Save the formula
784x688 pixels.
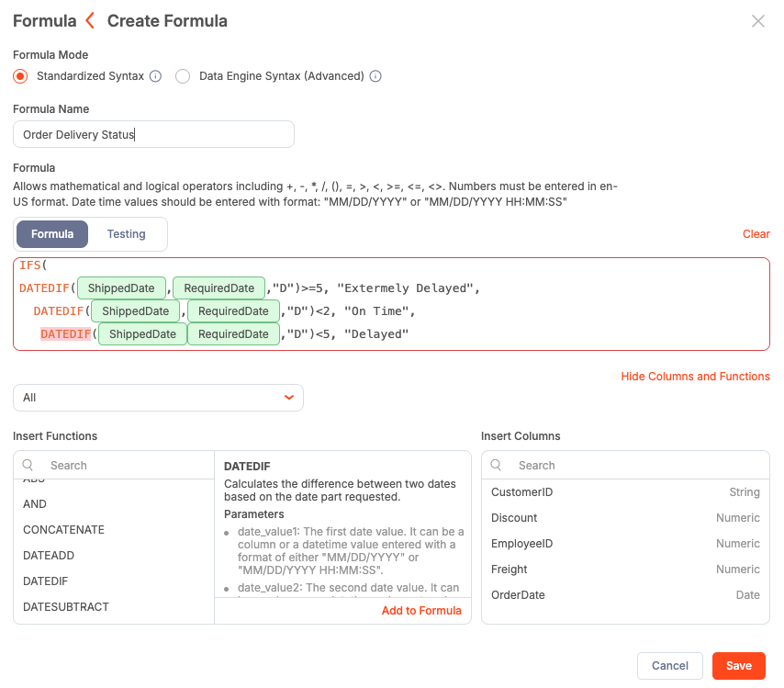pyautogui.click(x=738, y=666)
